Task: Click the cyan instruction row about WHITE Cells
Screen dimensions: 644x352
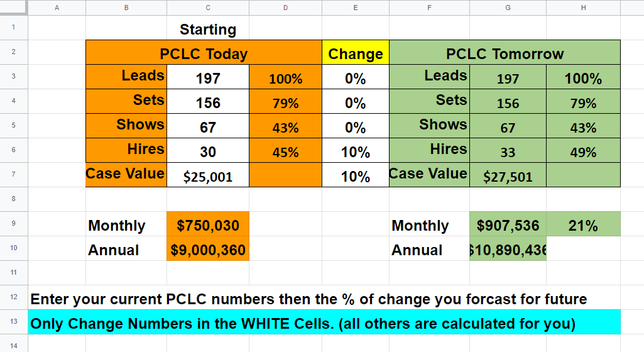Action: coord(324,324)
